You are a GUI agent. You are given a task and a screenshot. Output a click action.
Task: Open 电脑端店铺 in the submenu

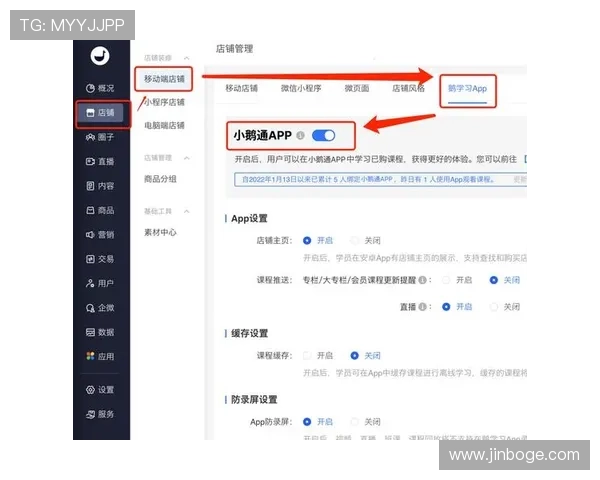pyautogui.click(x=165, y=126)
